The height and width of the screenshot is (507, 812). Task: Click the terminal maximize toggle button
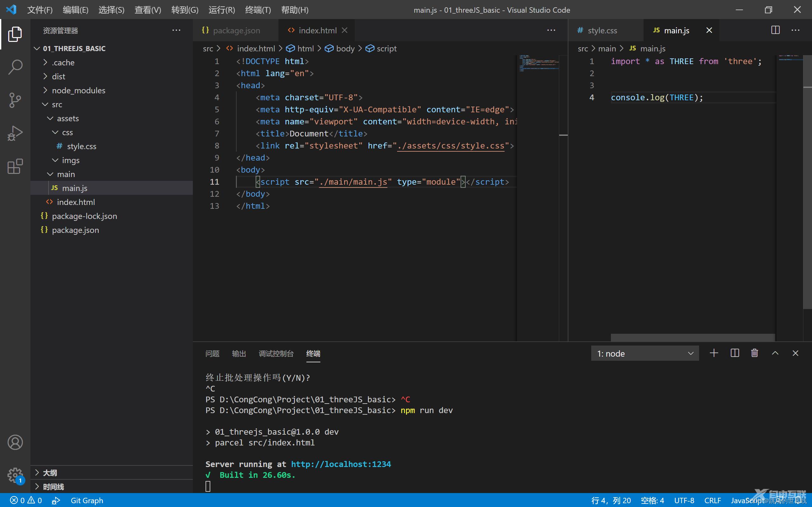[775, 353]
